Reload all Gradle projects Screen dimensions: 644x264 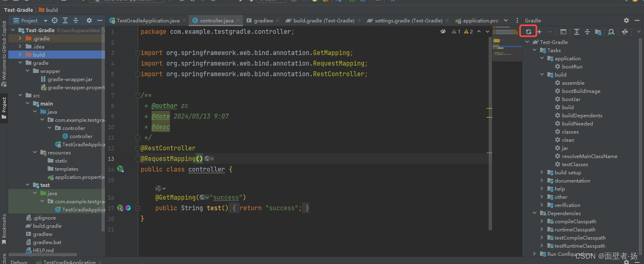(x=528, y=32)
